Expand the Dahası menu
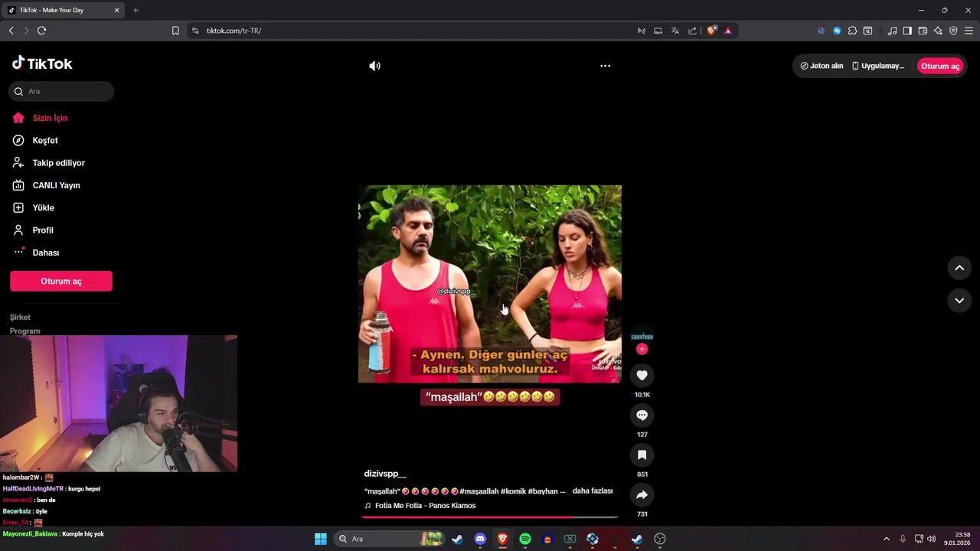980x551 pixels. (45, 253)
